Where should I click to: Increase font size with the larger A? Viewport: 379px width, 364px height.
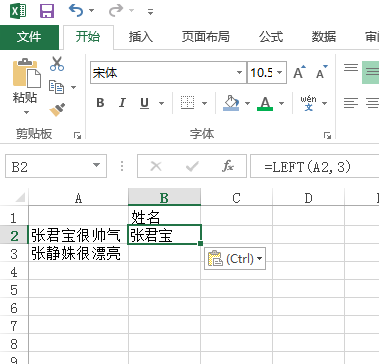point(299,72)
